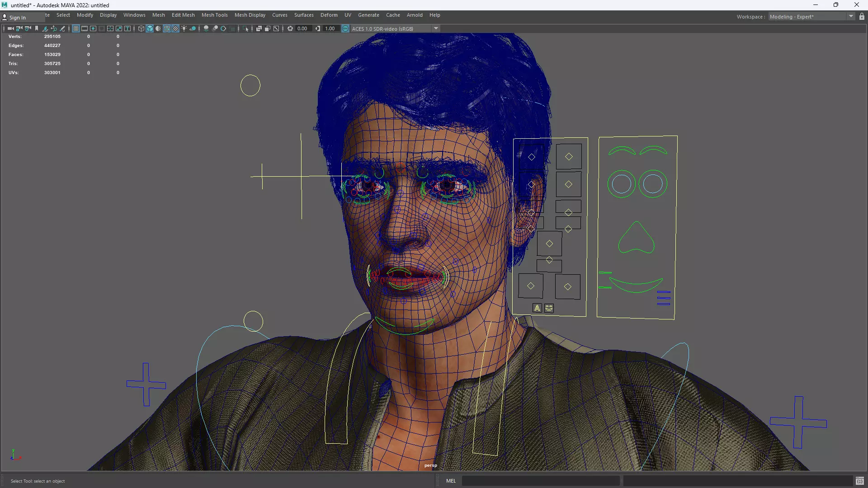
Task: Open the Script Editor icon
Action: point(859,481)
